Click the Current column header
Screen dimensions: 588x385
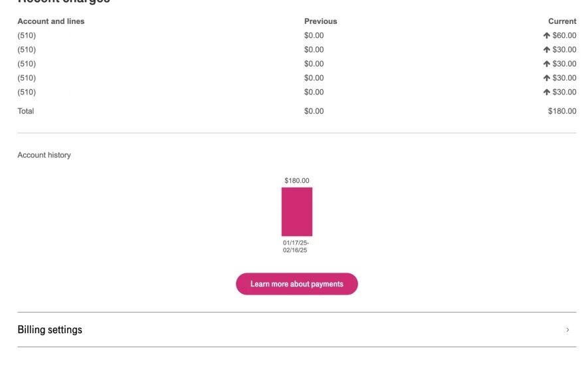pos(562,21)
